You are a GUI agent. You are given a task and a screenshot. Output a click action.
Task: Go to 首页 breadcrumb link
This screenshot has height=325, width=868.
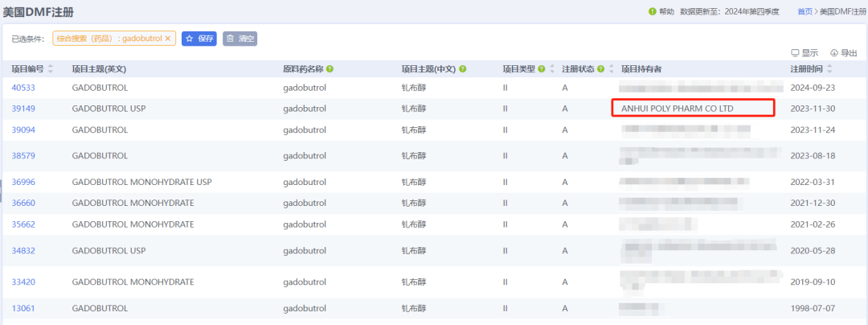coord(805,11)
